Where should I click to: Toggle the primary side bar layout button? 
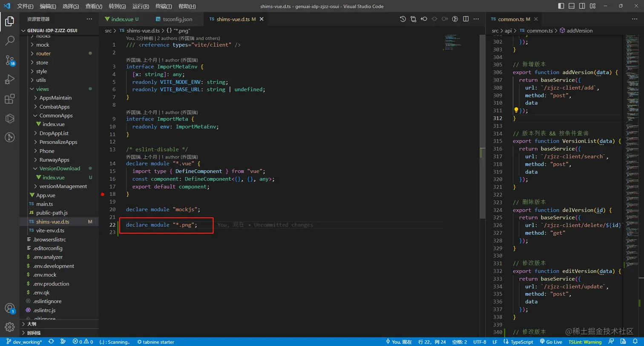click(x=561, y=6)
